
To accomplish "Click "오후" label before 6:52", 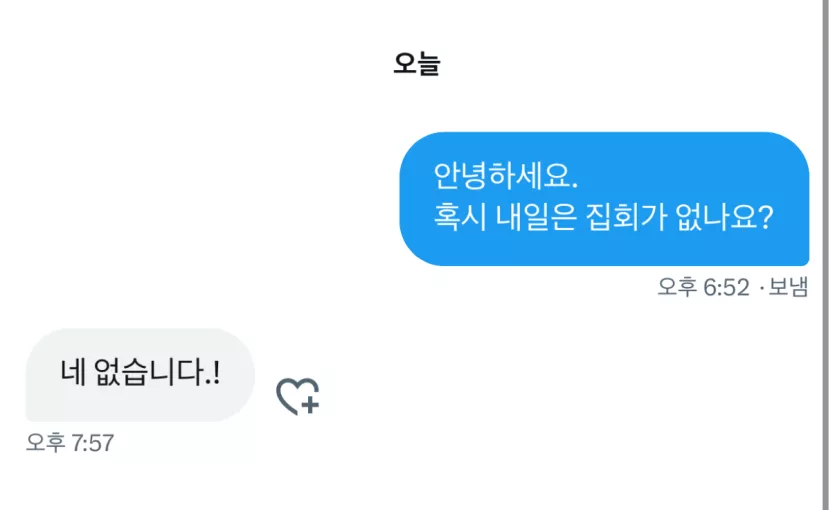I will click(x=677, y=287).
